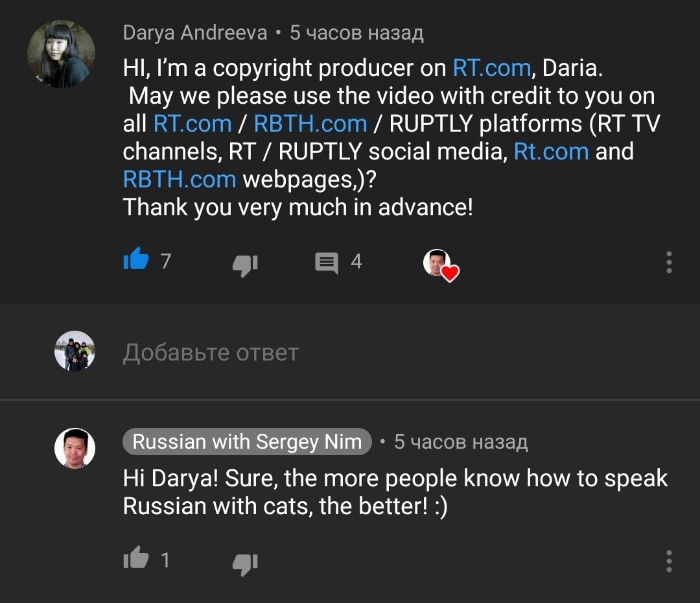Open three-dot menu for Sergey Nim's reply

coord(669,561)
